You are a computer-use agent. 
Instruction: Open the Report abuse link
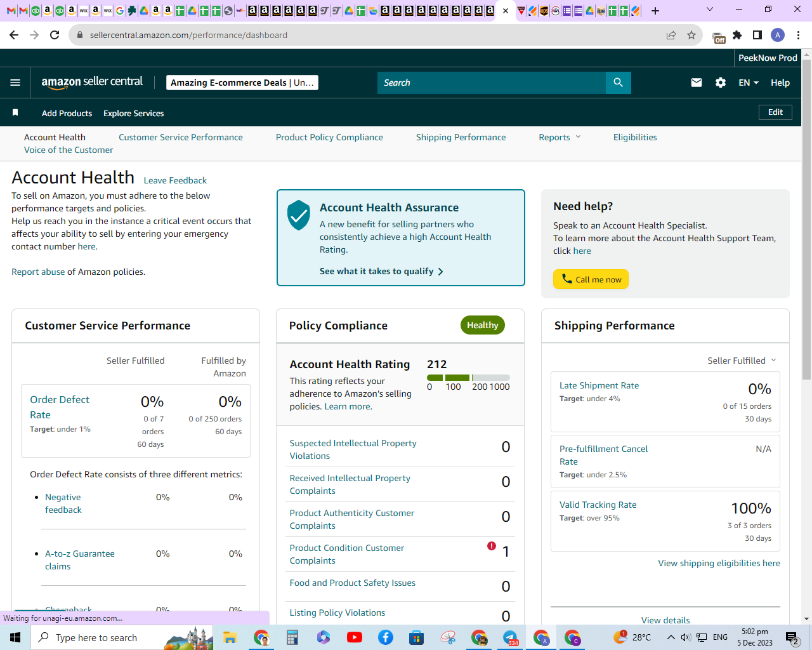(x=38, y=272)
